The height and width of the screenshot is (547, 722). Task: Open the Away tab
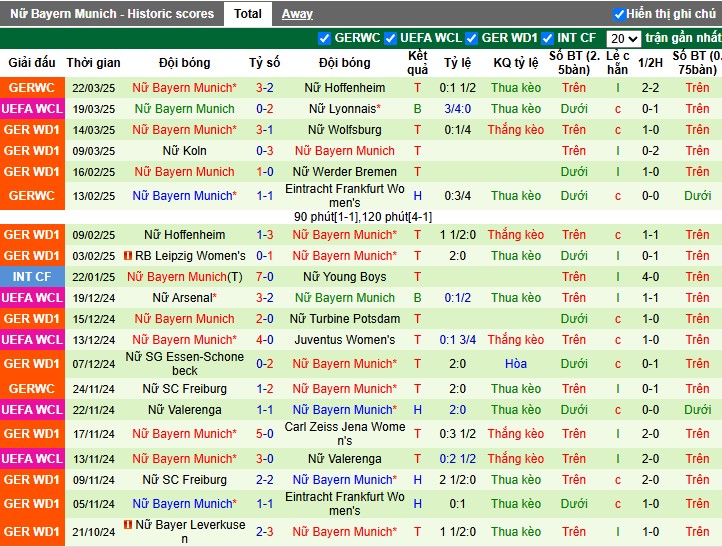pyautogui.click(x=297, y=14)
